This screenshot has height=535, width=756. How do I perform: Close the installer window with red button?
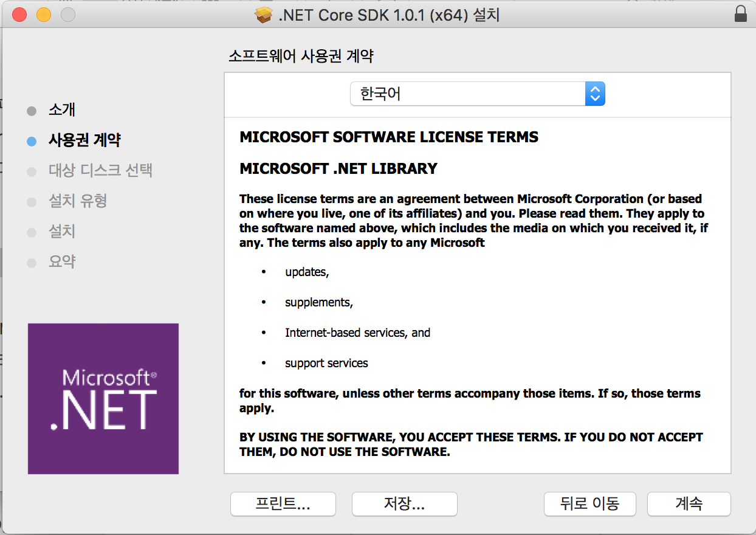[19, 15]
